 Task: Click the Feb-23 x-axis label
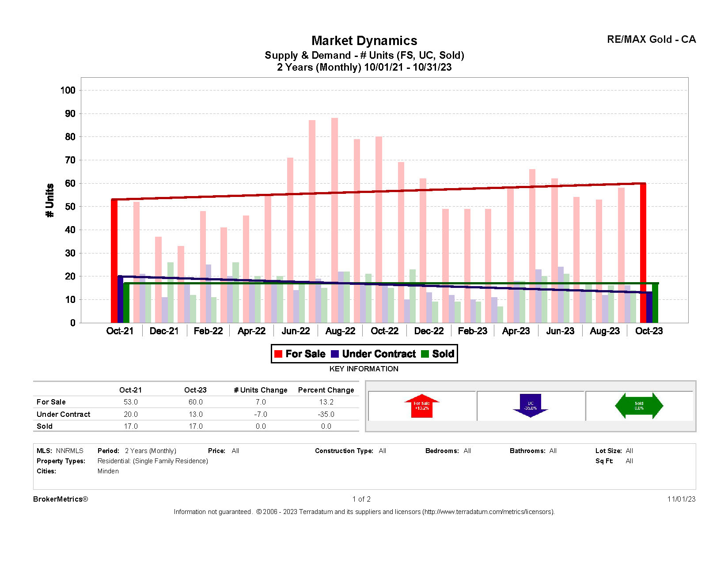coord(472,331)
